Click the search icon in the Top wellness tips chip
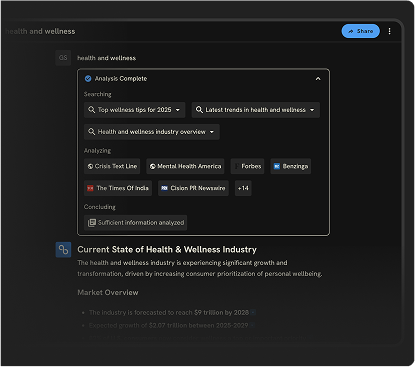Screen dimensions: 415x367 coord(91,110)
